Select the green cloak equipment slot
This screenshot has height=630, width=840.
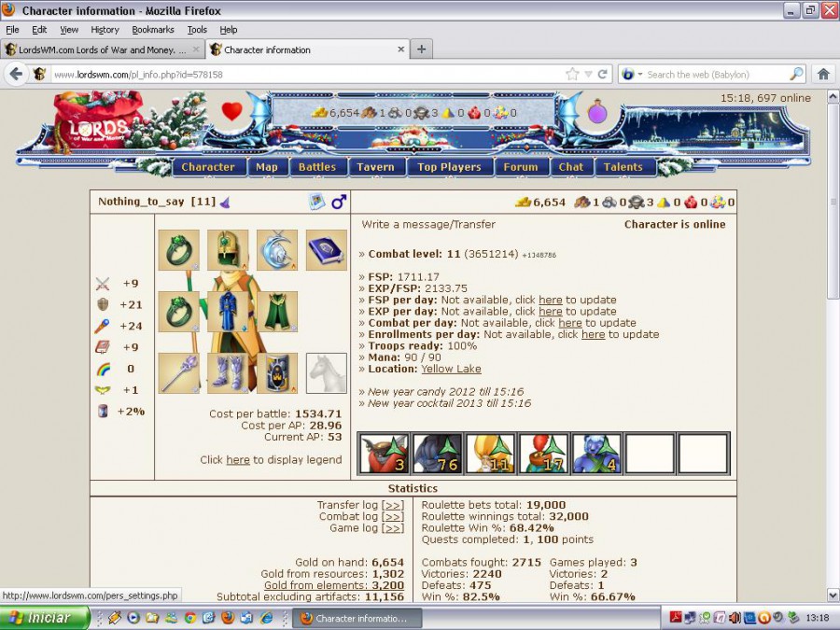(x=277, y=312)
